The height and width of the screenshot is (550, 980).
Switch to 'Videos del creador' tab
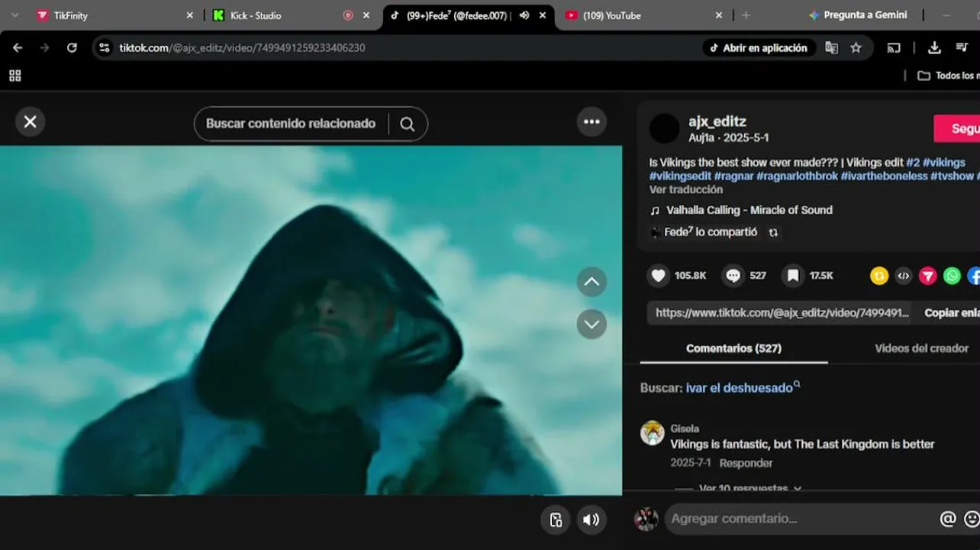921,348
